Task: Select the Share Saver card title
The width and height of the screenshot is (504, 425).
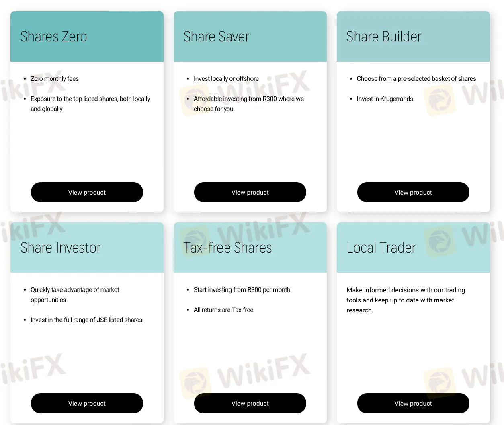Action: coord(217,37)
